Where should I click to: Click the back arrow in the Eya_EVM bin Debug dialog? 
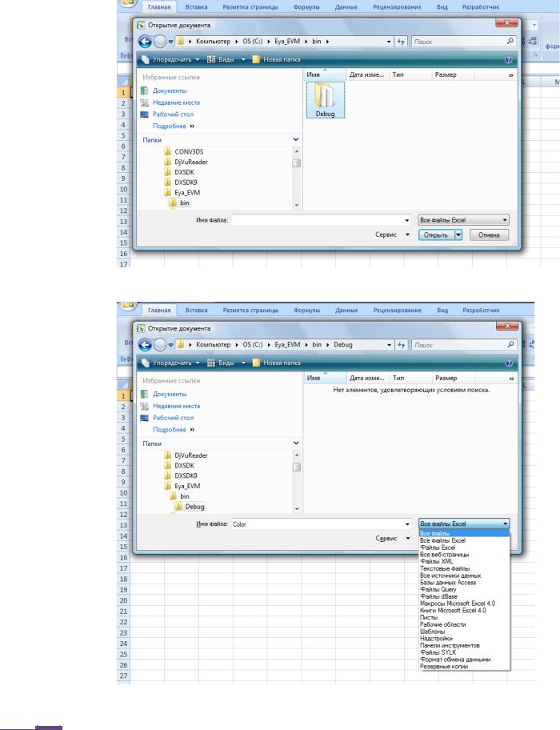click(145, 344)
